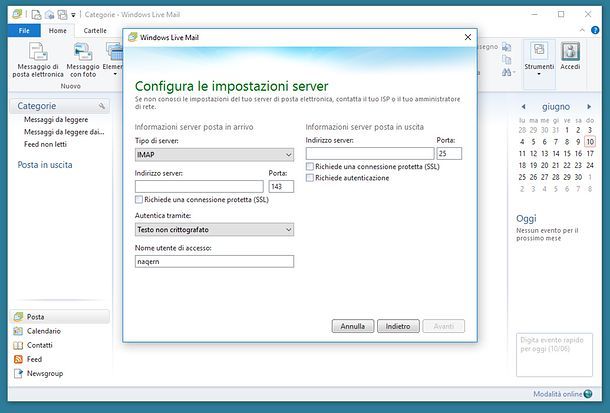Switch to the Cartelle ribbon tab
This screenshot has width=610, height=413.
tap(95, 30)
